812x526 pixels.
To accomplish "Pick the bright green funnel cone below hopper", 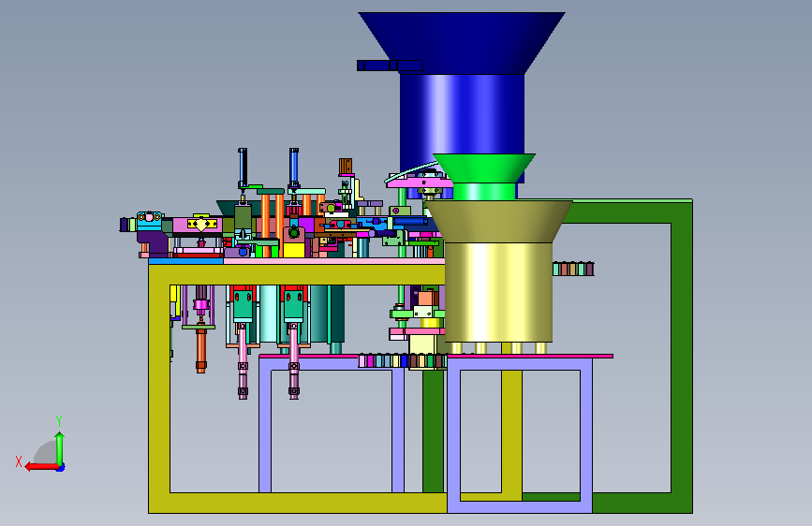I will tap(483, 168).
